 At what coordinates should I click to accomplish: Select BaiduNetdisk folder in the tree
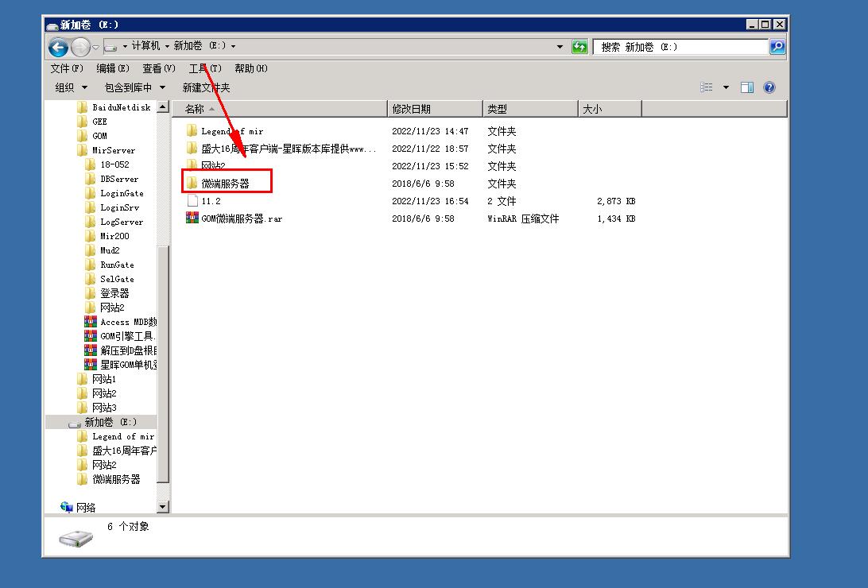pos(114,107)
